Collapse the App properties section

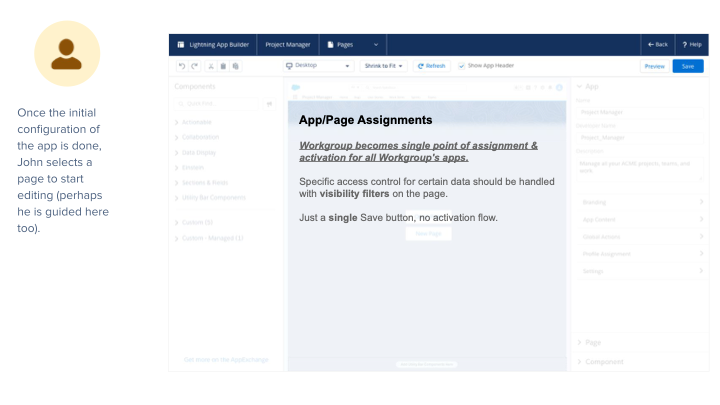pos(587,86)
